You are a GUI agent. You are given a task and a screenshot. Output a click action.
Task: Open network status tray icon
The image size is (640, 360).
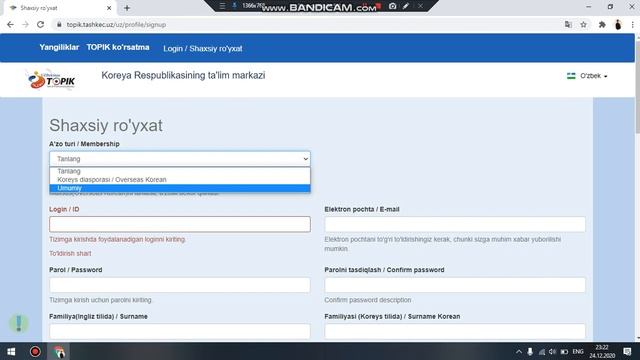[542, 351]
